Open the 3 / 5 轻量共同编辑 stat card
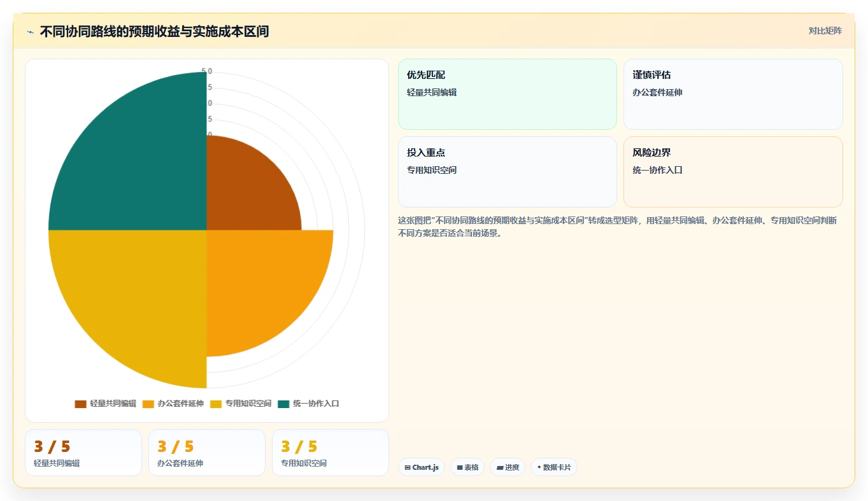The height and width of the screenshot is (501, 868). (83, 453)
